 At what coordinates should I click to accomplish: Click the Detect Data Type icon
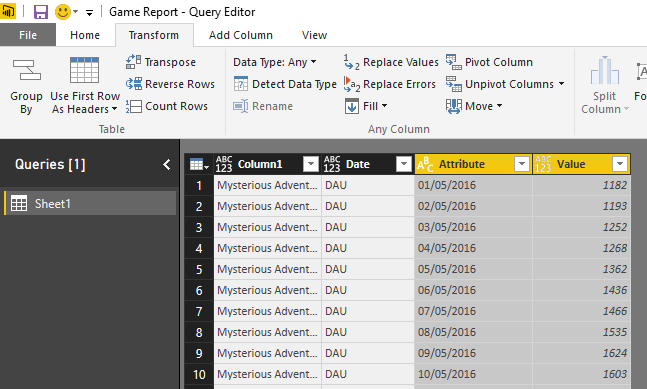[241, 84]
